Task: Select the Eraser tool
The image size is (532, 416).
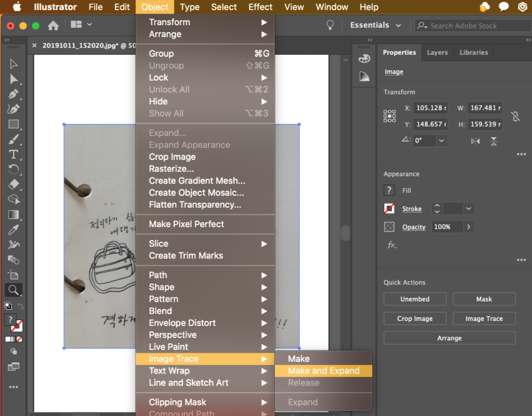Action: pyautogui.click(x=13, y=184)
